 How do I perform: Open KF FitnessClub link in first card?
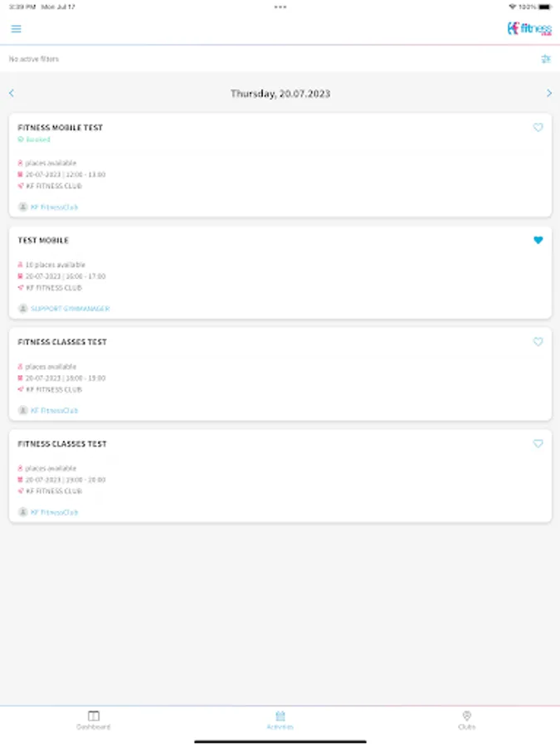click(x=54, y=207)
